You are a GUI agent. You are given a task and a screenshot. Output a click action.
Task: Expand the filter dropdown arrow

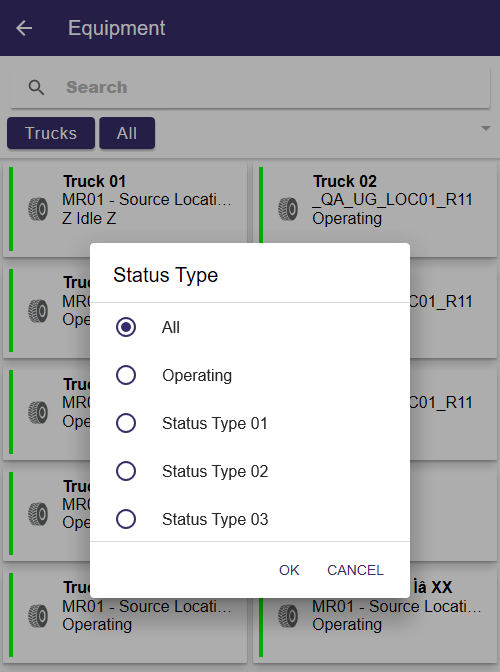(485, 128)
